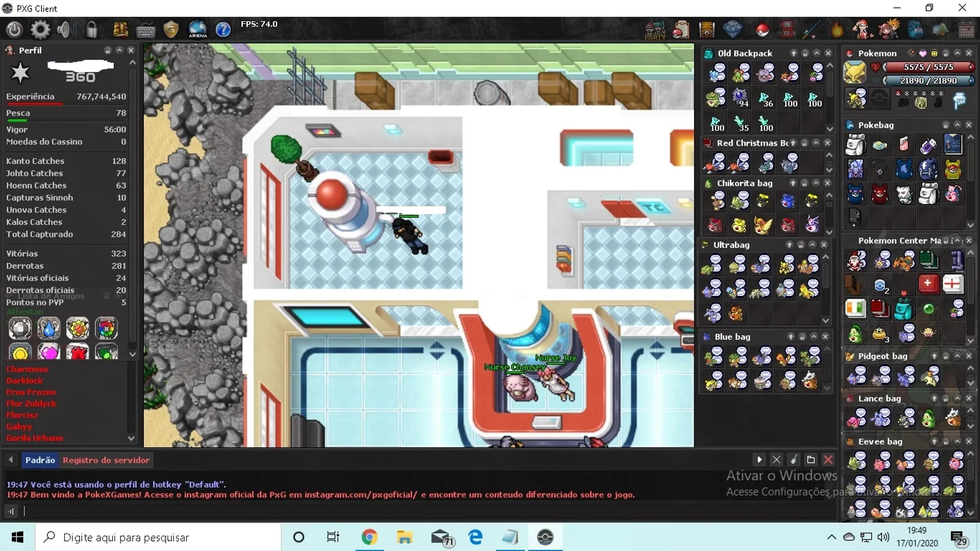The height and width of the screenshot is (551, 980).
Task: Click the blue diamond toolbar icon
Action: tap(732, 29)
